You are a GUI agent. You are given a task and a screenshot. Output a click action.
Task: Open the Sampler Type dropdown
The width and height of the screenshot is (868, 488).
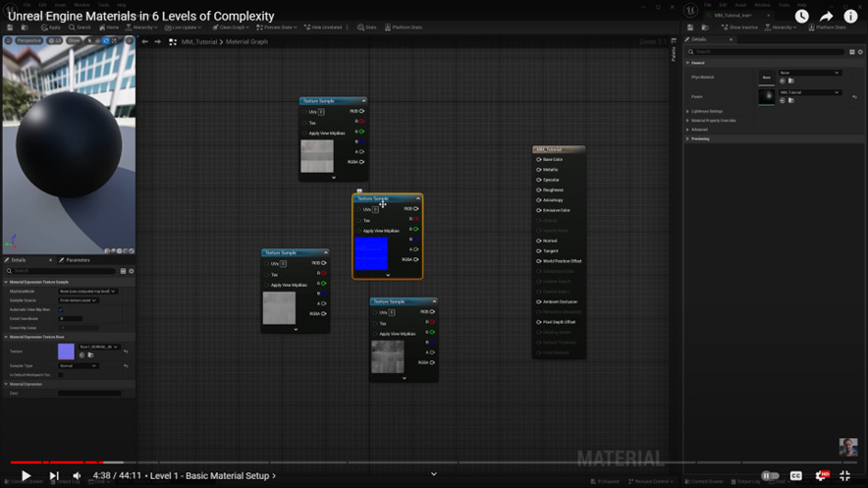78,365
